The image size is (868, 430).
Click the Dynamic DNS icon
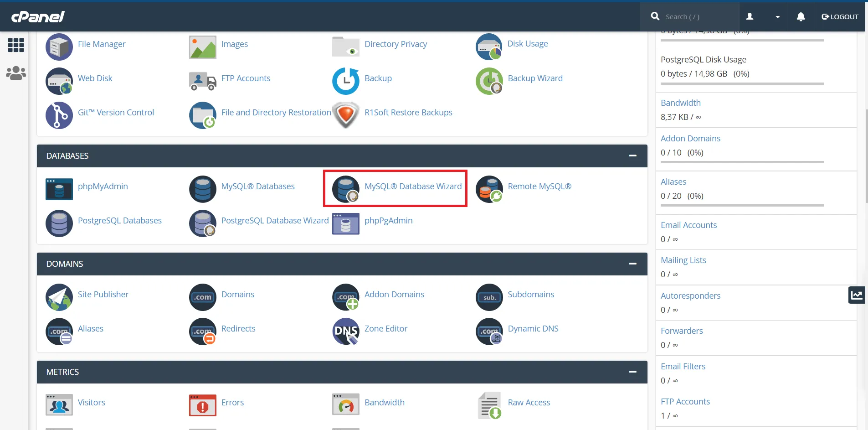tap(489, 331)
